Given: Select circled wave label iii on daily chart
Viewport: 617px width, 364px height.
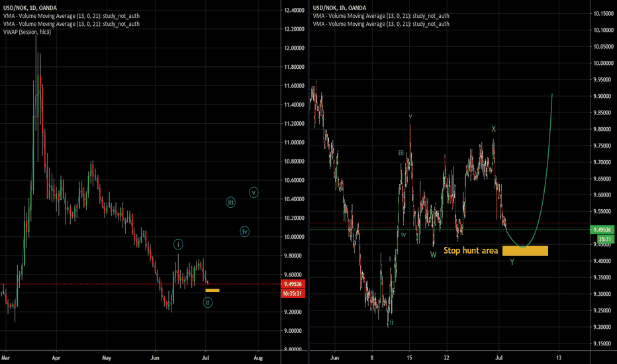Looking at the screenshot, I should 230,203.
